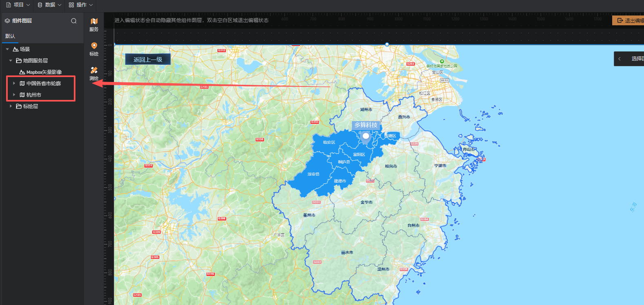This screenshot has height=305, width=644.
Task: Collapse the 地图服务层 folder arrow
Action: tap(11, 61)
